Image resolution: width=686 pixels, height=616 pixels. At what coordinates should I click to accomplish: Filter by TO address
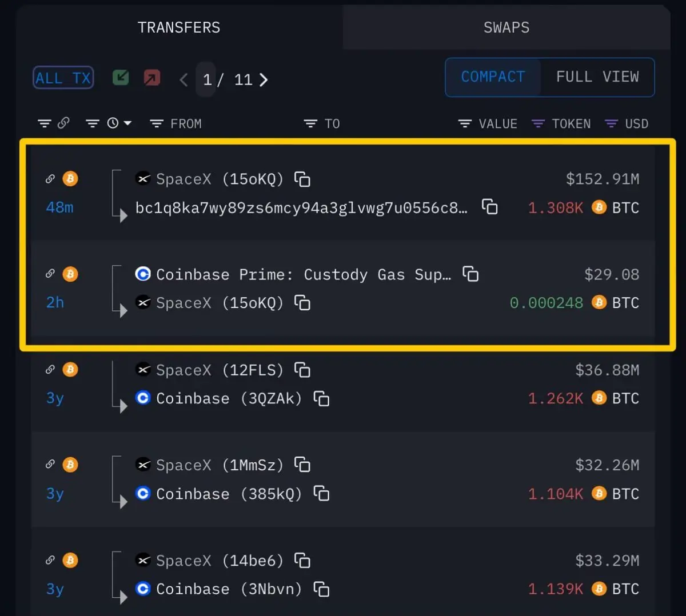[x=322, y=123]
